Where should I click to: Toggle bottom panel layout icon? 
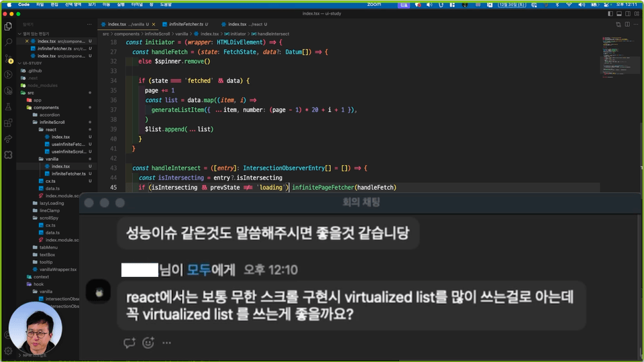tap(619, 13)
